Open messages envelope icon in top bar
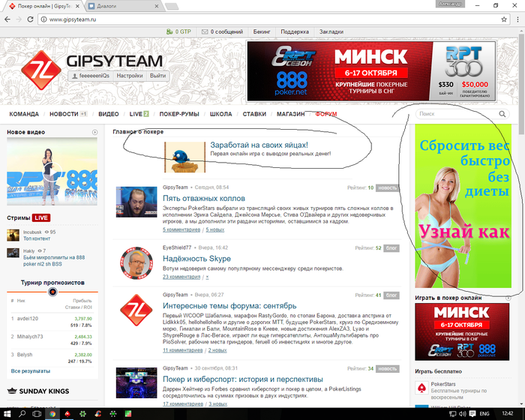This screenshot has height=420, width=525. pyautogui.click(x=205, y=31)
